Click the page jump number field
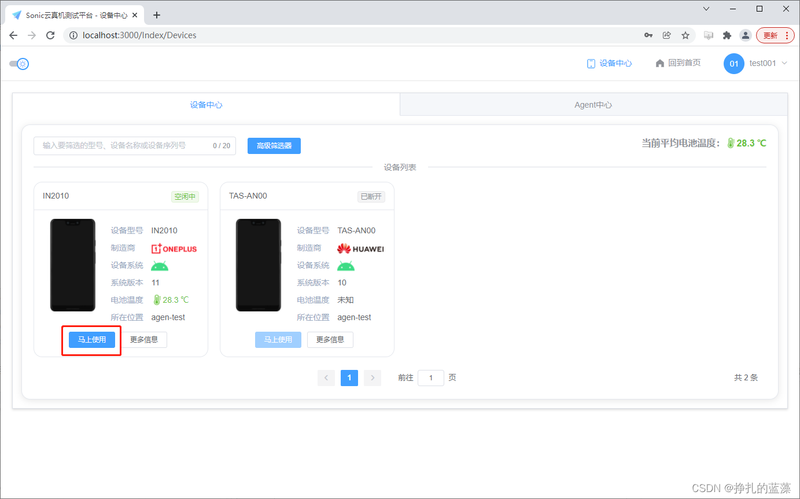This screenshot has height=499, width=800. point(431,378)
